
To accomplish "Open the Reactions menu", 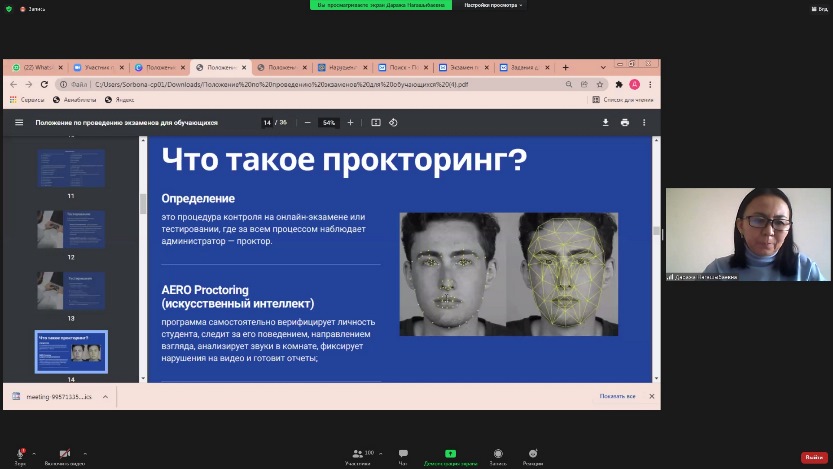I will pyautogui.click(x=533, y=455).
